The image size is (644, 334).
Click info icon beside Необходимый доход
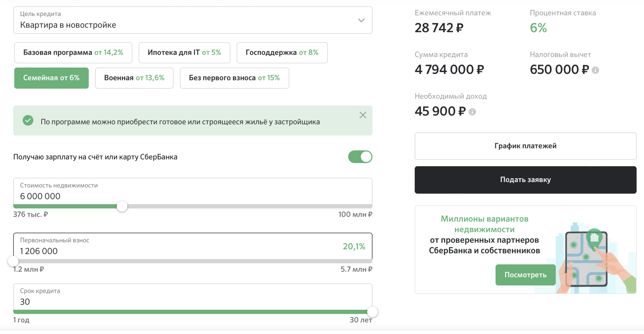[472, 112]
